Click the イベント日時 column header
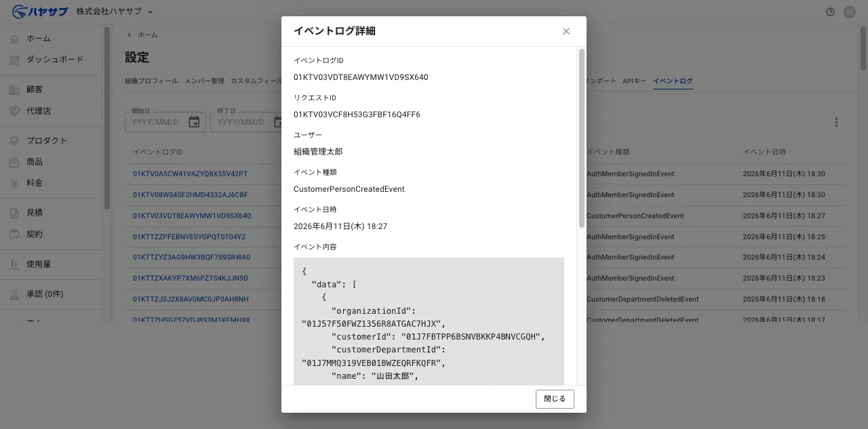This screenshot has width=868, height=429. tap(764, 152)
